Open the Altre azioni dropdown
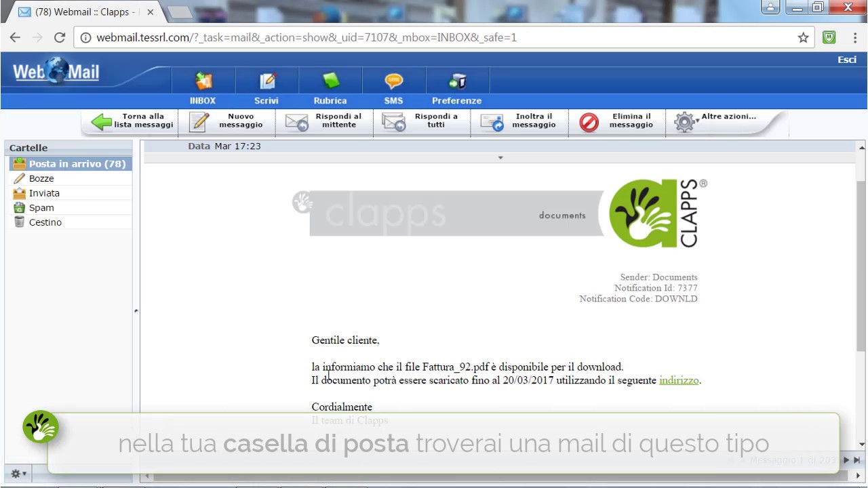This screenshot has width=868, height=488. click(x=715, y=121)
